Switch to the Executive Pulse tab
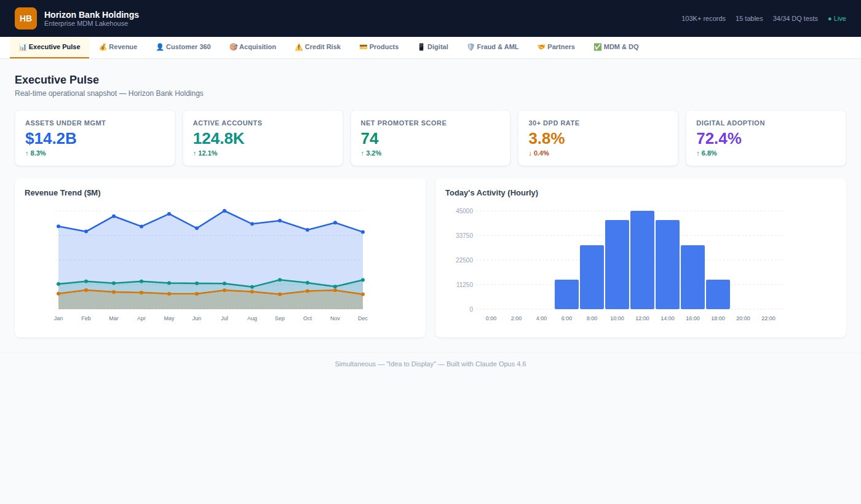This screenshot has width=861, height=504. coord(49,47)
